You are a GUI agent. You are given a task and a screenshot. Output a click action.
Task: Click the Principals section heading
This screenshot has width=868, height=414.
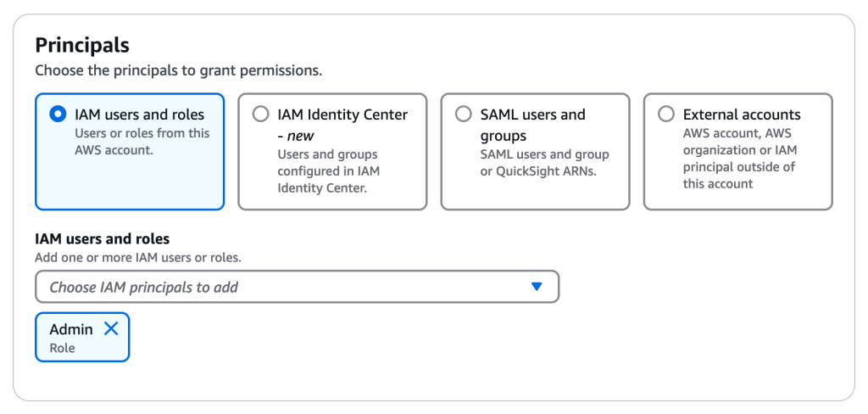tap(82, 45)
